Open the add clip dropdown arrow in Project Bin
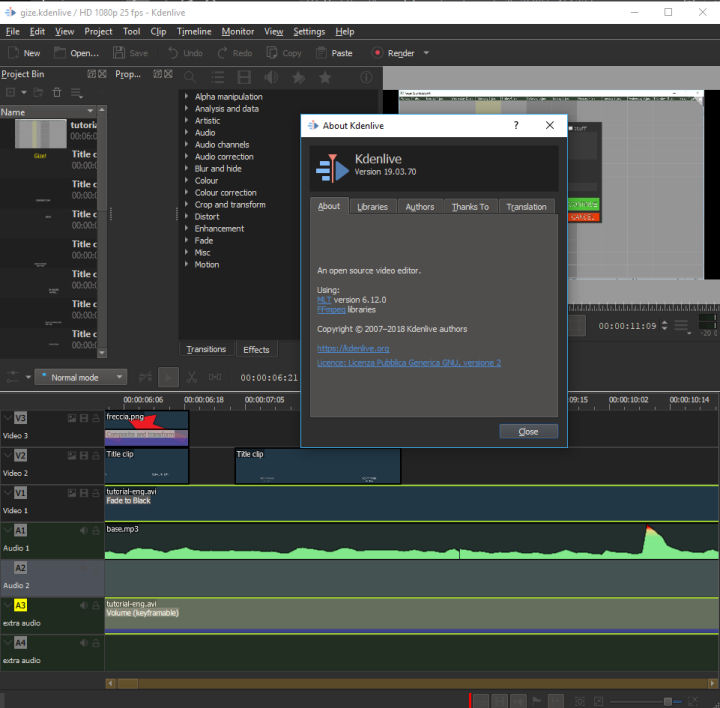 tap(23, 93)
